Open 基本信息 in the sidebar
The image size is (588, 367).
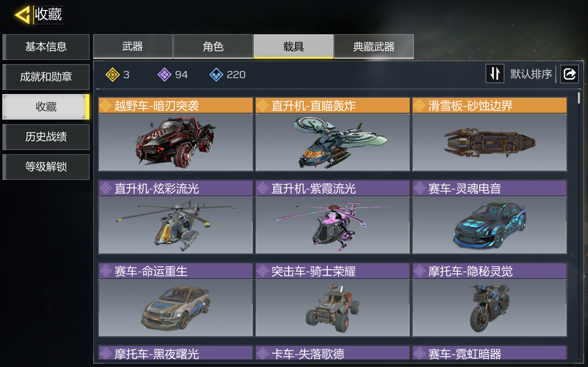[46, 47]
